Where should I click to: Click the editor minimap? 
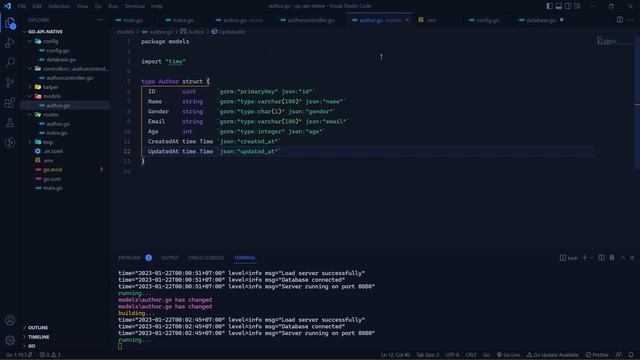click(616, 41)
